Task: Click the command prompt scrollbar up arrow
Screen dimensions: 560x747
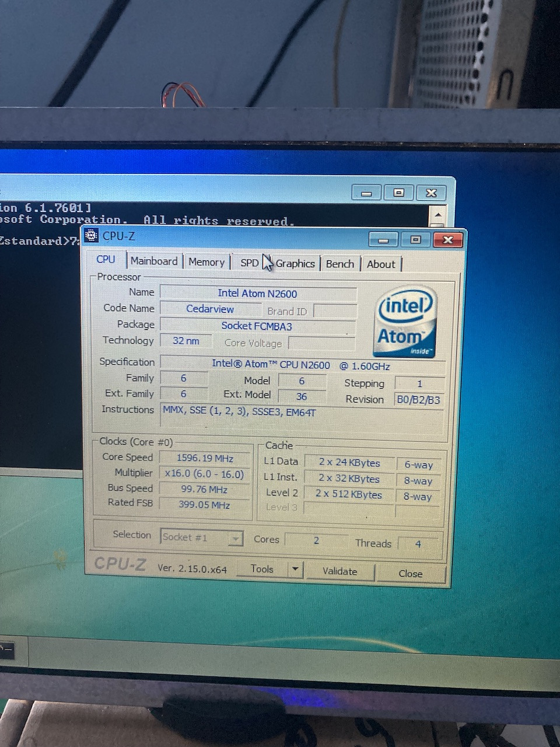Action: pos(437,215)
